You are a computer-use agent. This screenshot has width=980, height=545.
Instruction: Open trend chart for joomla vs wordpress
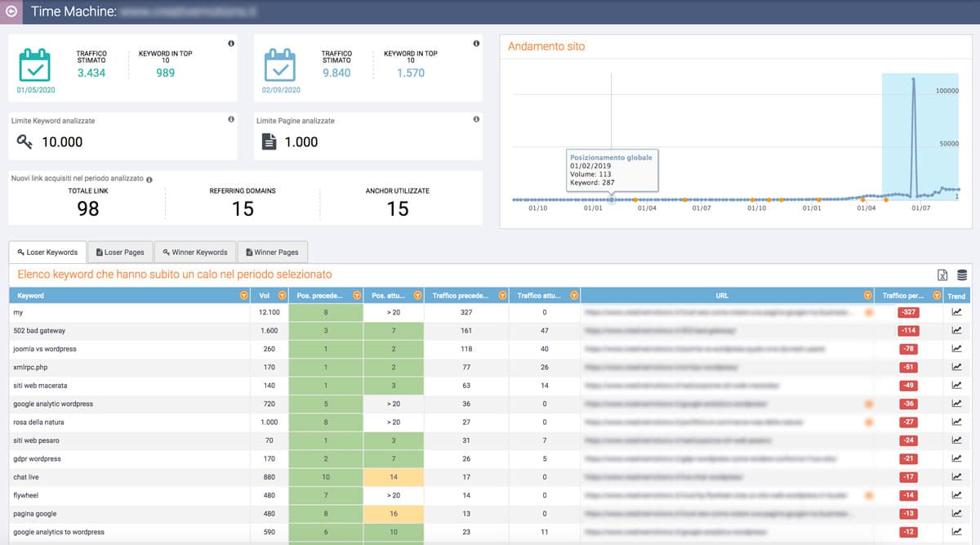click(956, 349)
